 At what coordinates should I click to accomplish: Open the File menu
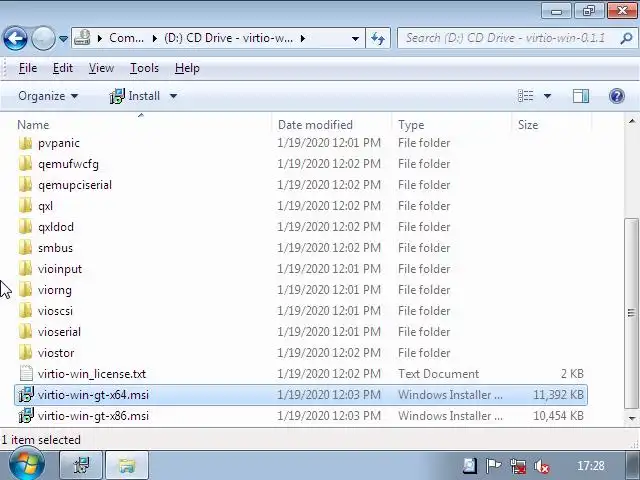coord(28,68)
